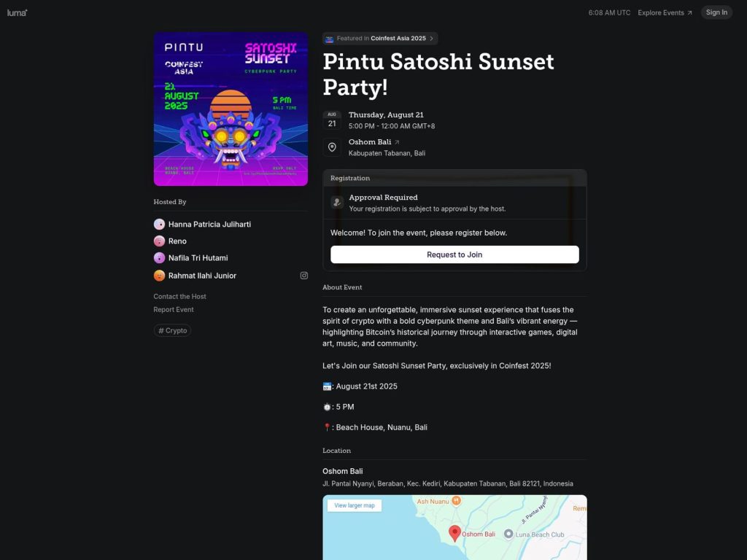Viewport: 747px width, 560px height.
Task: Click the Request to Join button
Action: 454,254
